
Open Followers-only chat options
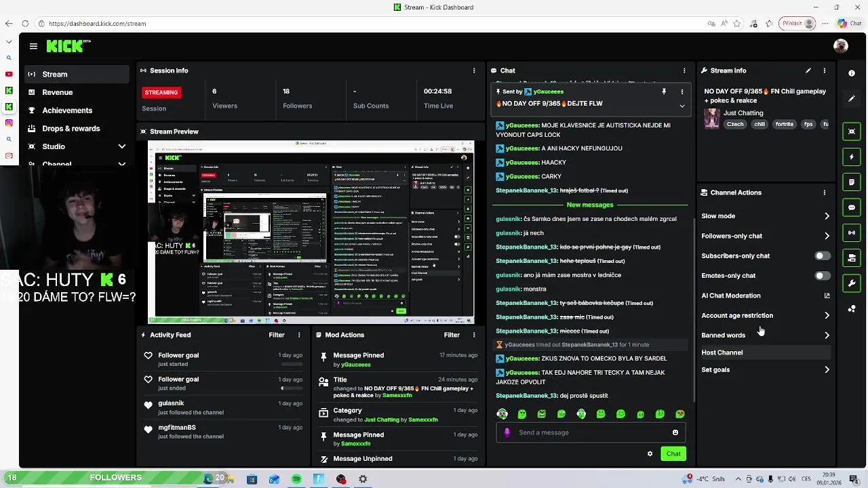click(766, 236)
